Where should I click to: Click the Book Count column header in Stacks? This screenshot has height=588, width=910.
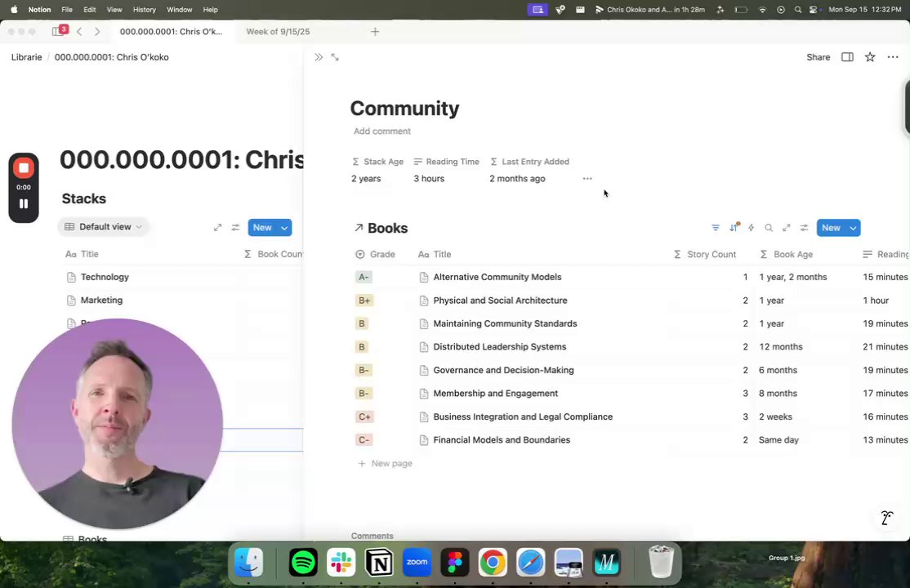274,254
